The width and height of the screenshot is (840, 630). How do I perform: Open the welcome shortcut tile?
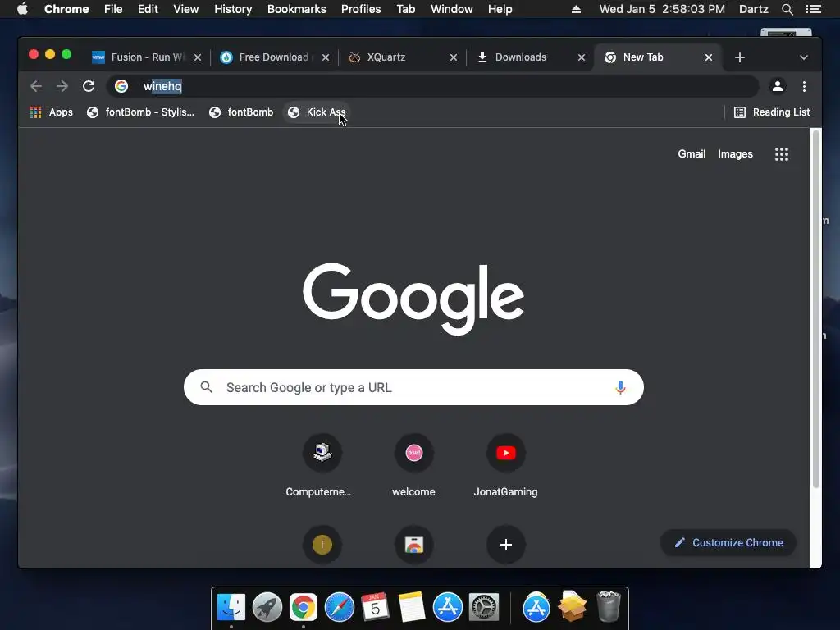point(413,467)
